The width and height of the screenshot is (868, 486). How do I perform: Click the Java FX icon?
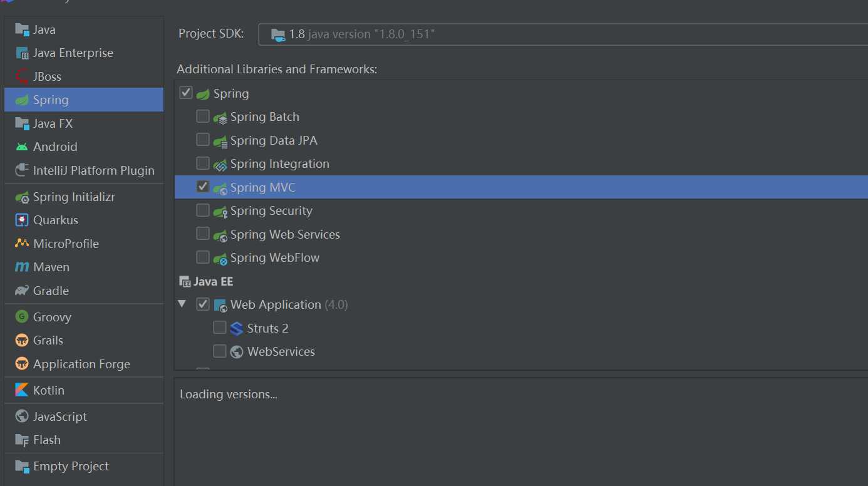(22, 123)
